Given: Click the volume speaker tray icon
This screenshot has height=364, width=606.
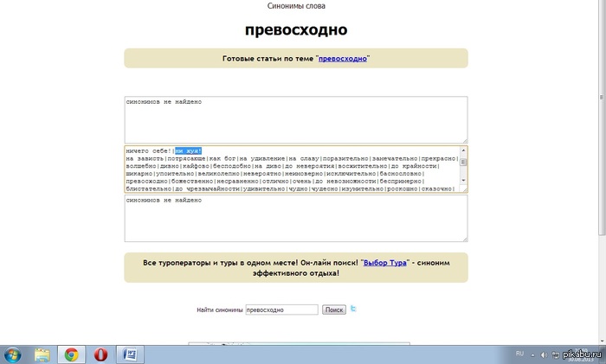Looking at the screenshot, I should pyautogui.click(x=544, y=354).
